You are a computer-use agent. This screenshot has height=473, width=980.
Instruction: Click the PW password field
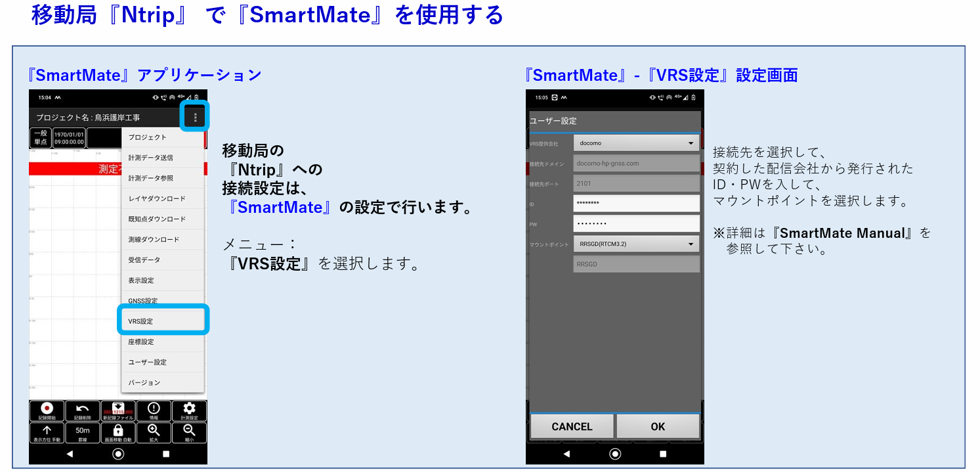tap(636, 223)
